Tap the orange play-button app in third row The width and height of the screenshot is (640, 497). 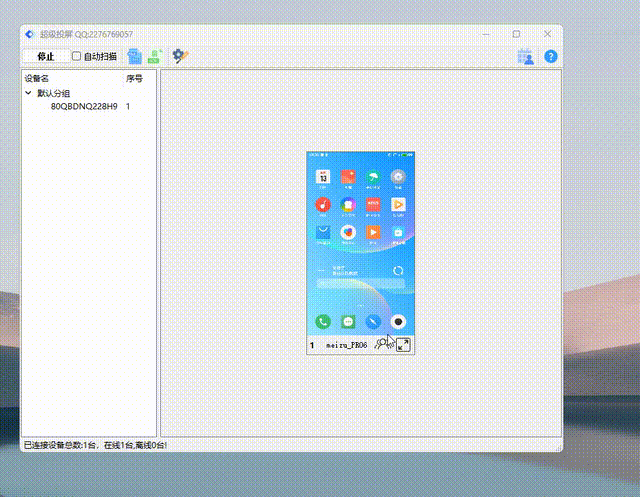[x=373, y=232]
